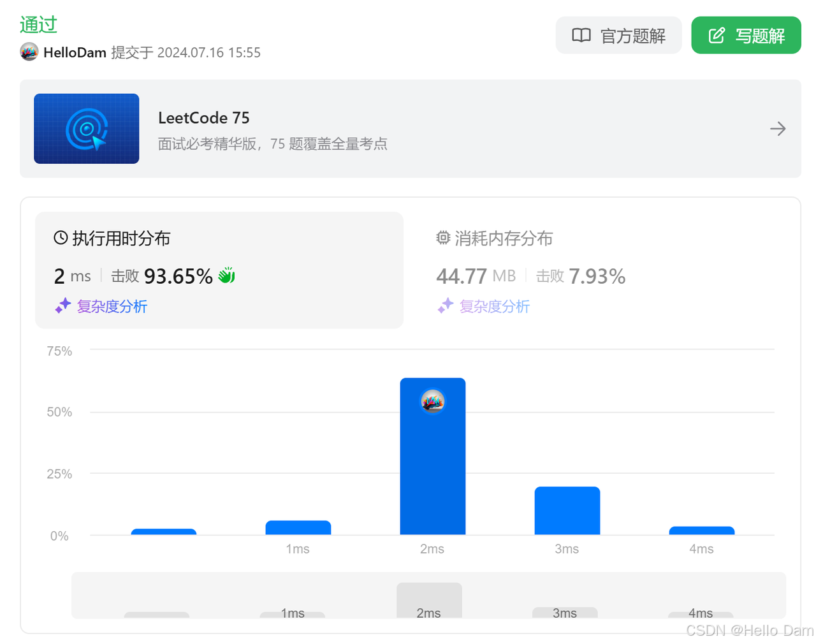The height and width of the screenshot is (644, 816).
Task: Click the 4ms bar in range selector
Action: [701, 615]
